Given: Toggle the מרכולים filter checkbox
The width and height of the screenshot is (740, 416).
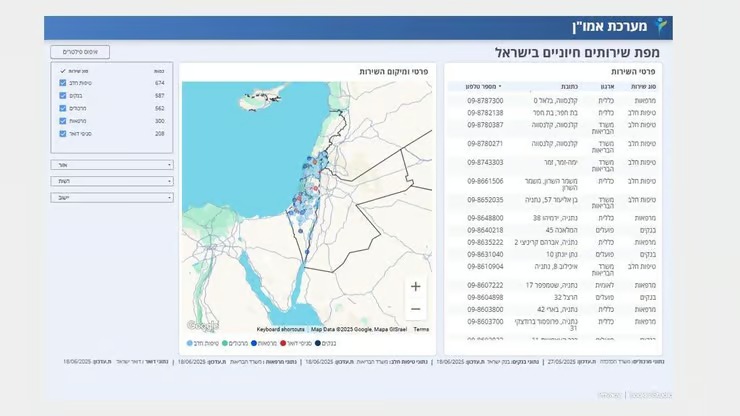Looking at the screenshot, I should point(63,108).
